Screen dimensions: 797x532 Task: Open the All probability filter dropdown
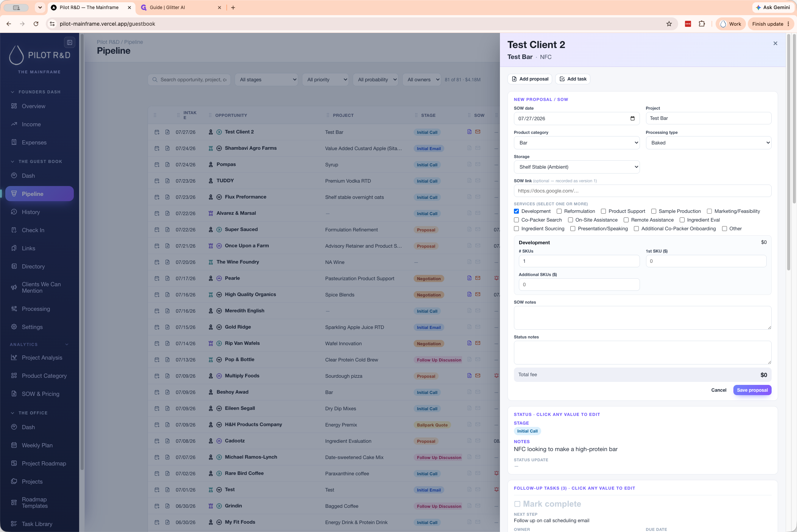[x=376, y=80]
